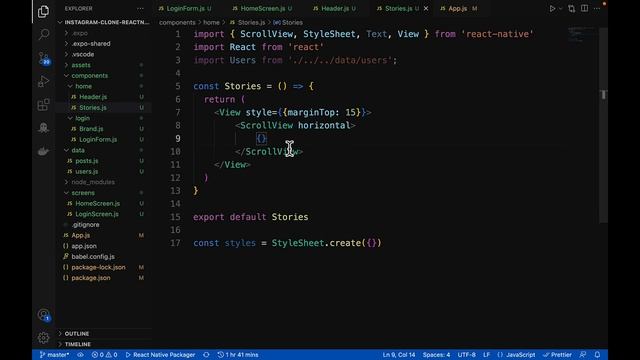Collapse the login folder
Image resolution: width=640 pixels, height=360 pixels.
[x=82, y=118]
